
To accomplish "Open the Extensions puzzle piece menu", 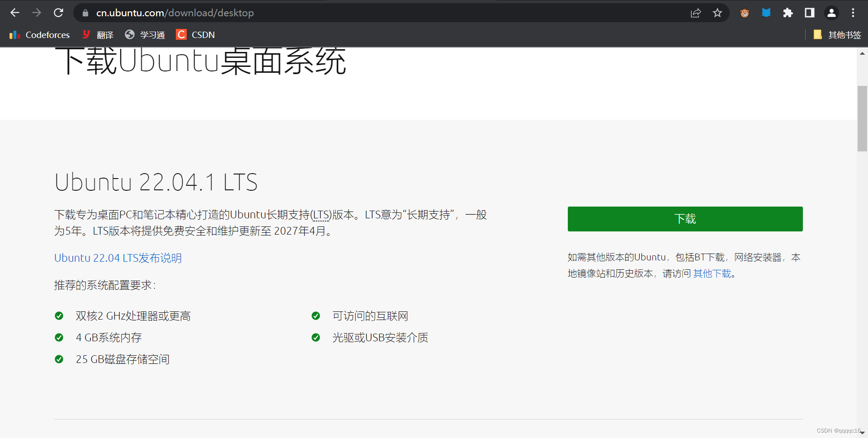I will 788,13.
